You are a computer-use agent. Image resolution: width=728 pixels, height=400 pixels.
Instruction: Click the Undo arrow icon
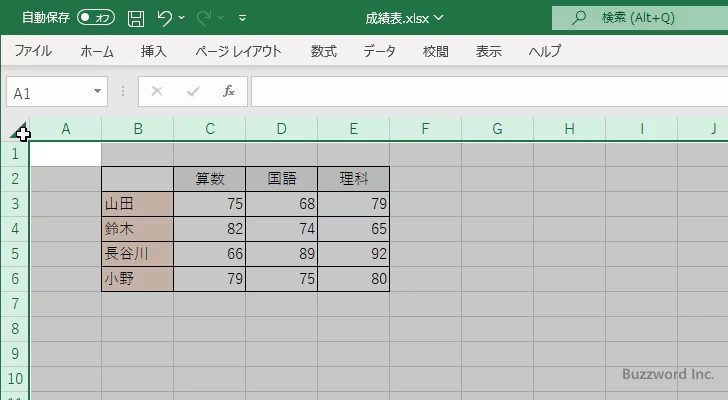[165, 18]
